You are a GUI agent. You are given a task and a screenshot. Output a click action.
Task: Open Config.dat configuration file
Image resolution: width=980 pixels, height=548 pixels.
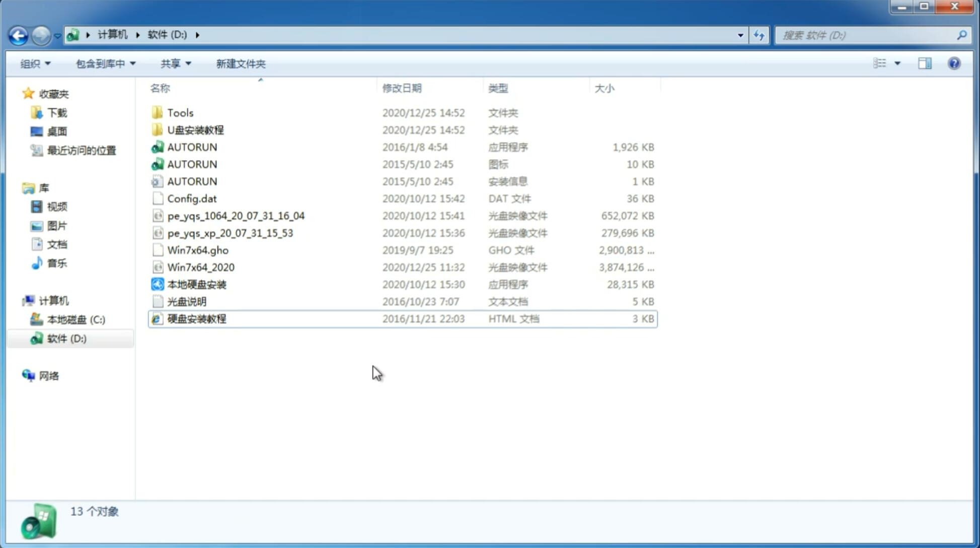pyautogui.click(x=191, y=198)
